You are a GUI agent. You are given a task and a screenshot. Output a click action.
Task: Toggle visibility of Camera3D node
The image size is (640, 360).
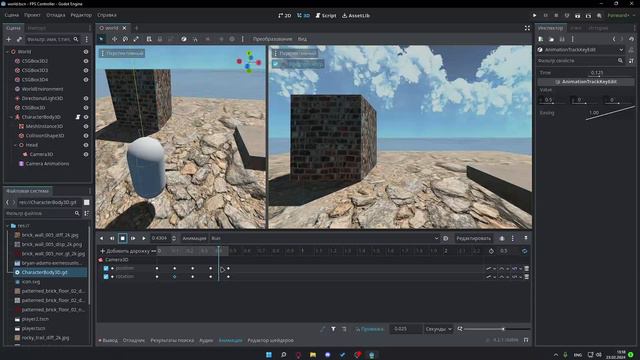click(86, 154)
